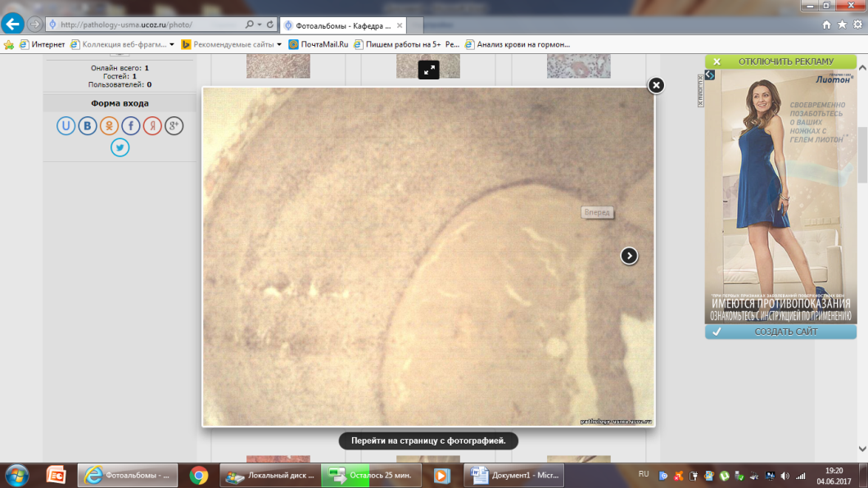868x488 pixels.
Task: Click СОЗДАТЬ САЙТ button
Action: pyautogui.click(x=780, y=332)
